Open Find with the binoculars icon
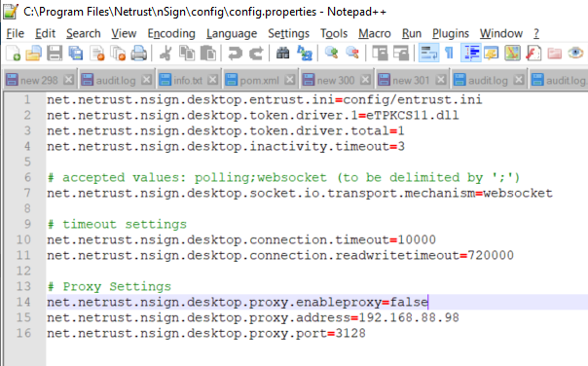This screenshot has width=588, height=366. [282, 53]
